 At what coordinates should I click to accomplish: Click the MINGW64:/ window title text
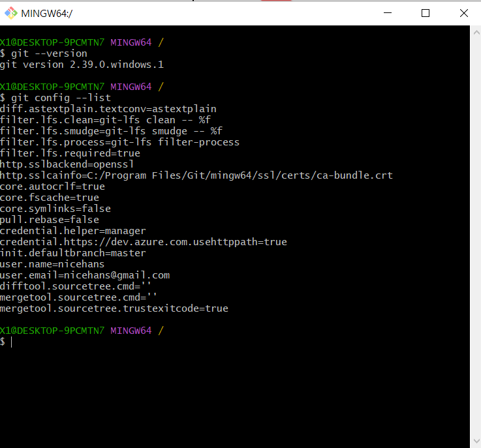point(46,14)
